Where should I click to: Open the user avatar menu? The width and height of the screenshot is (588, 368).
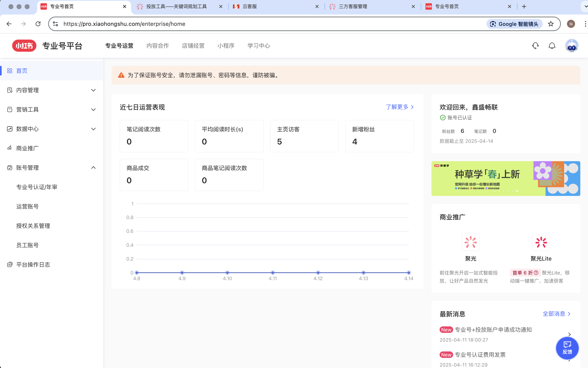[571, 45]
